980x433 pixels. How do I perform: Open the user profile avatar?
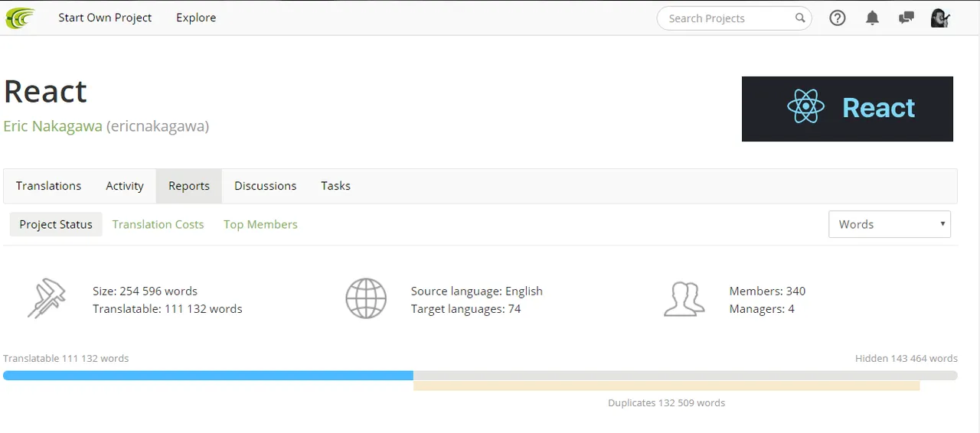pyautogui.click(x=940, y=18)
